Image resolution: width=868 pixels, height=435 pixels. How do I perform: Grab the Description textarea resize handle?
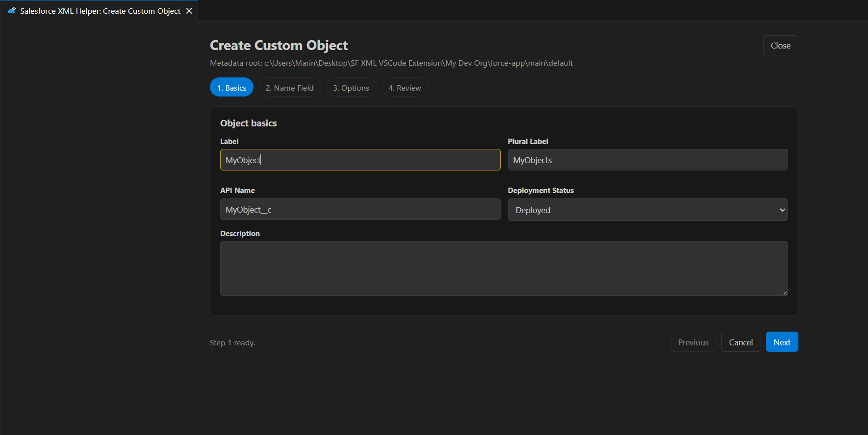pos(785,293)
